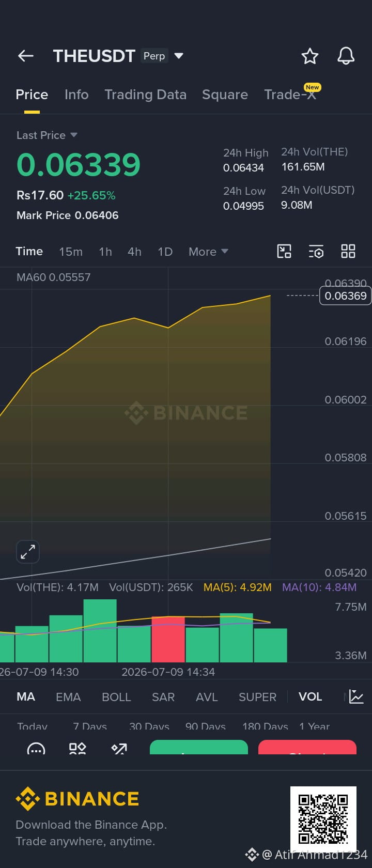This screenshot has width=372, height=868.
Task: Tap the Perp contract type badge
Action: pos(154,56)
